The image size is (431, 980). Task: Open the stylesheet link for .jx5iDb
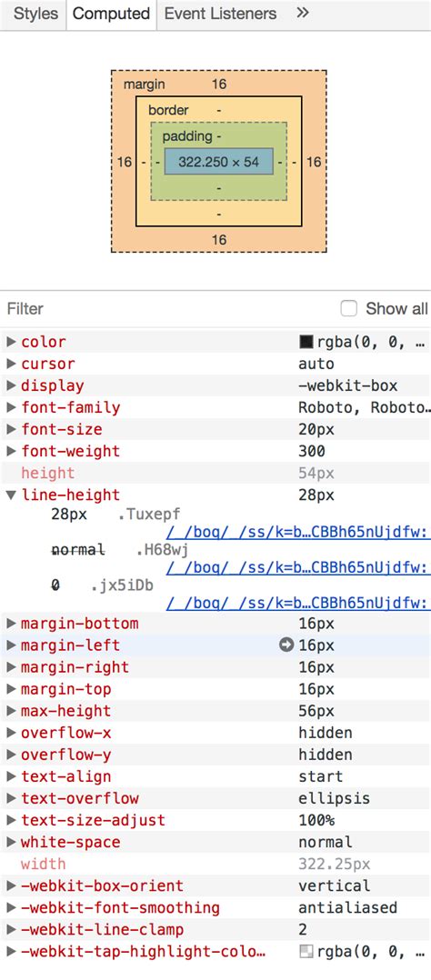tap(298, 603)
